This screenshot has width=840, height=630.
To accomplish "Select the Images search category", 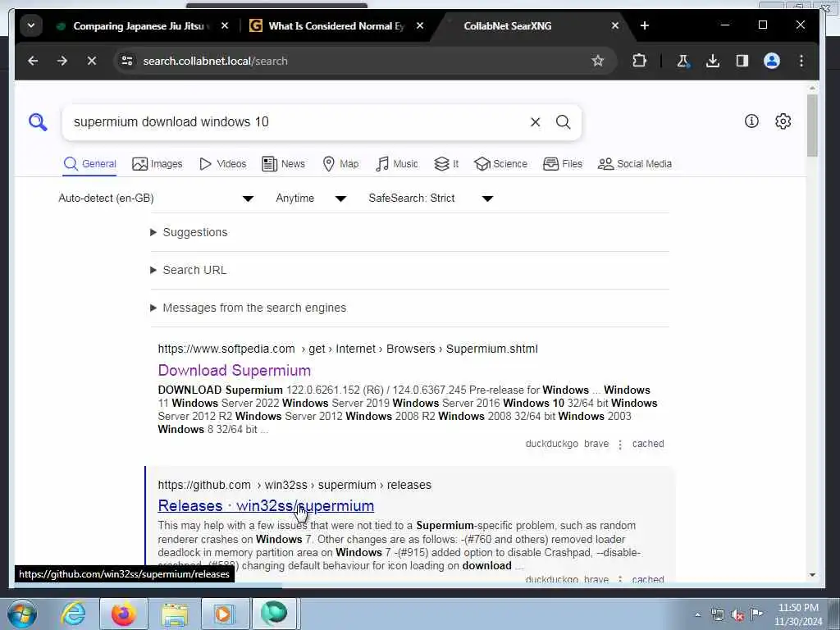I will point(157,164).
